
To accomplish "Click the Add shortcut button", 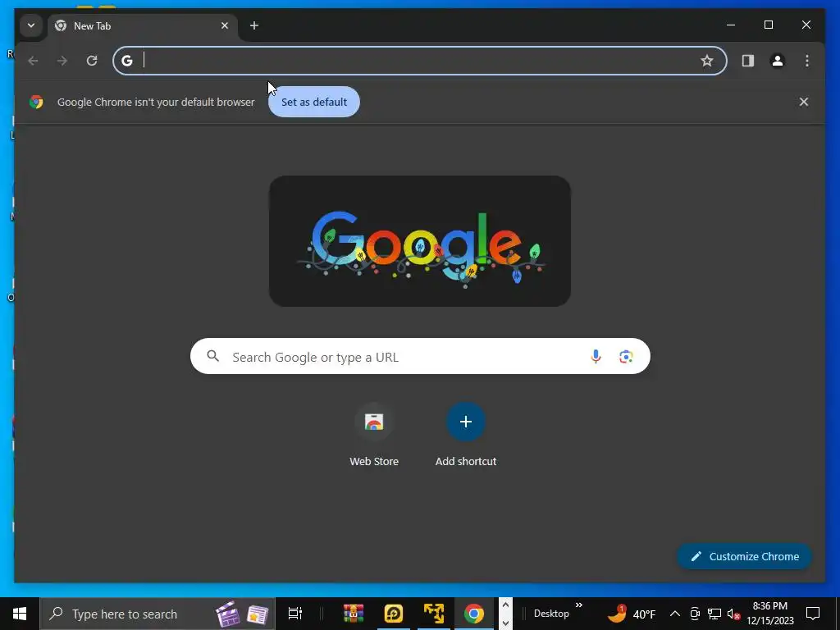I will click(x=466, y=435).
